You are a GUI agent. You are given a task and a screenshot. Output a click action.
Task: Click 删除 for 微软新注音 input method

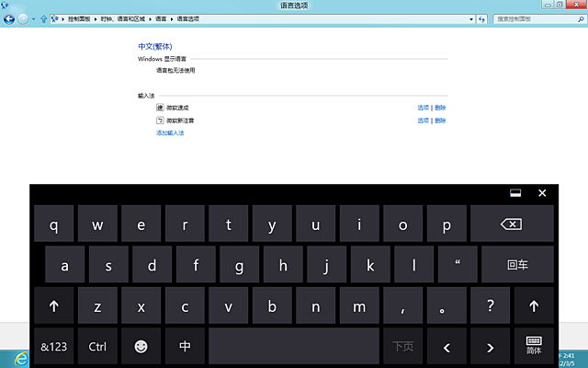440,121
